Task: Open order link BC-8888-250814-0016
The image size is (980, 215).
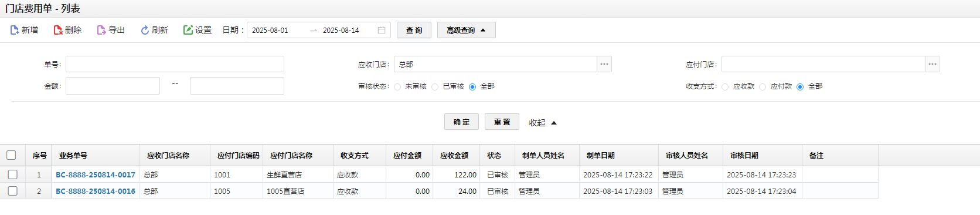Action: 96,192
